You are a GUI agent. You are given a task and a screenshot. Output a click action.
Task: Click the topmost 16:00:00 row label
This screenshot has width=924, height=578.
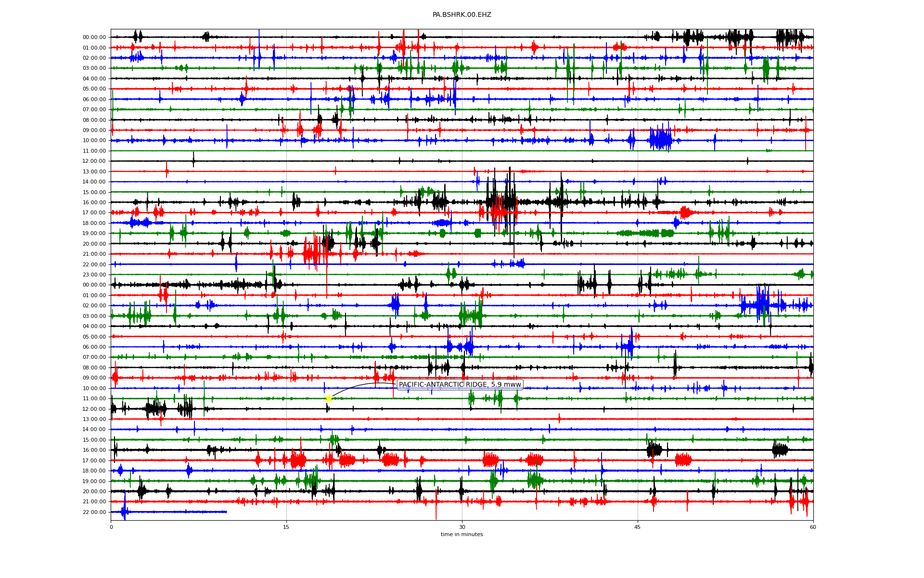click(x=94, y=202)
